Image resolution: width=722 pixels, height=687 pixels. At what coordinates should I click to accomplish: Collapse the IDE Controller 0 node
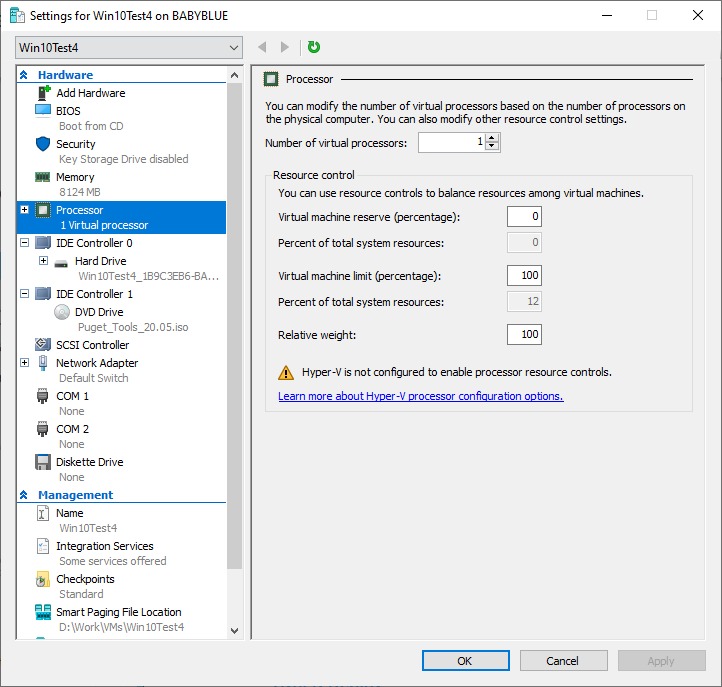(x=24, y=243)
